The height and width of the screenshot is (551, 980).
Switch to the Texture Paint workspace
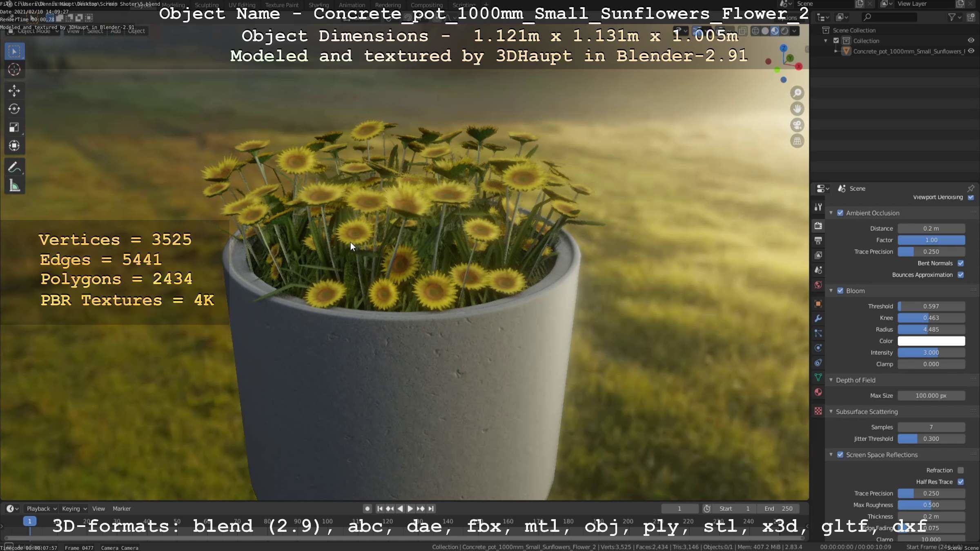click(x=282, y=5)
